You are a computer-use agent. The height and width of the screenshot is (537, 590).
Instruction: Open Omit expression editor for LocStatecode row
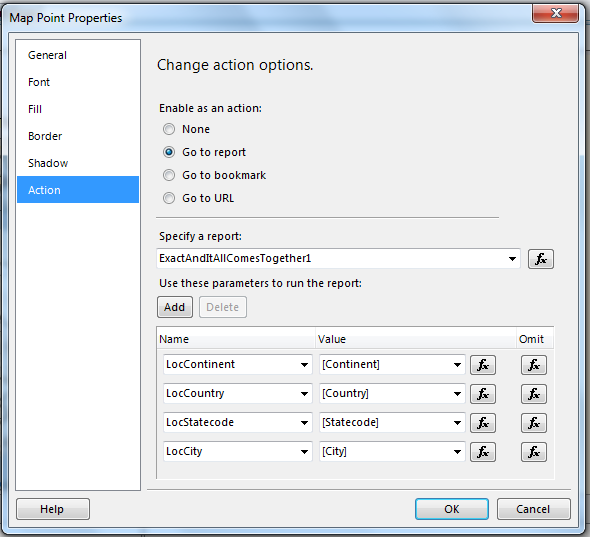click(x=534, y=423)
